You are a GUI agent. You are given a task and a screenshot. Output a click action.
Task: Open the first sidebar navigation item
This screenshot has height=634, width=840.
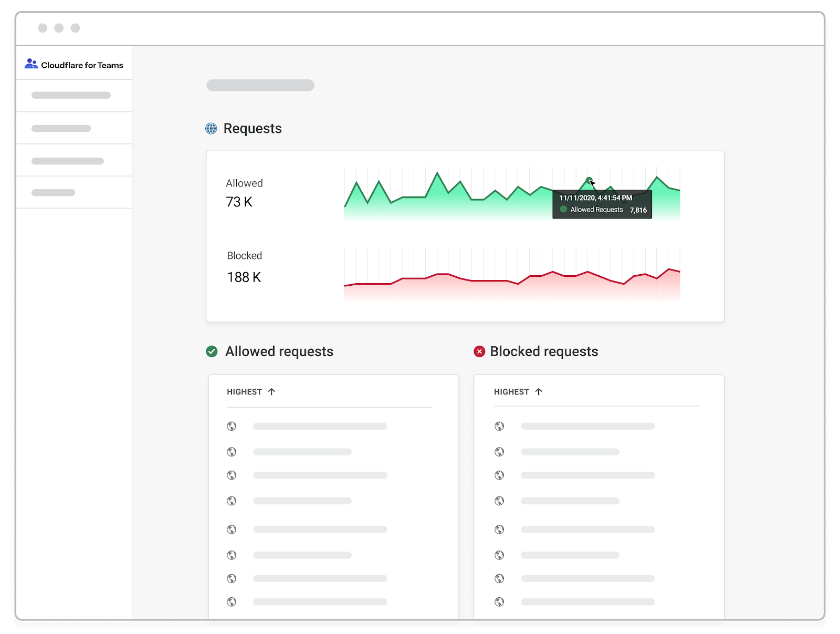coord(71,96)
